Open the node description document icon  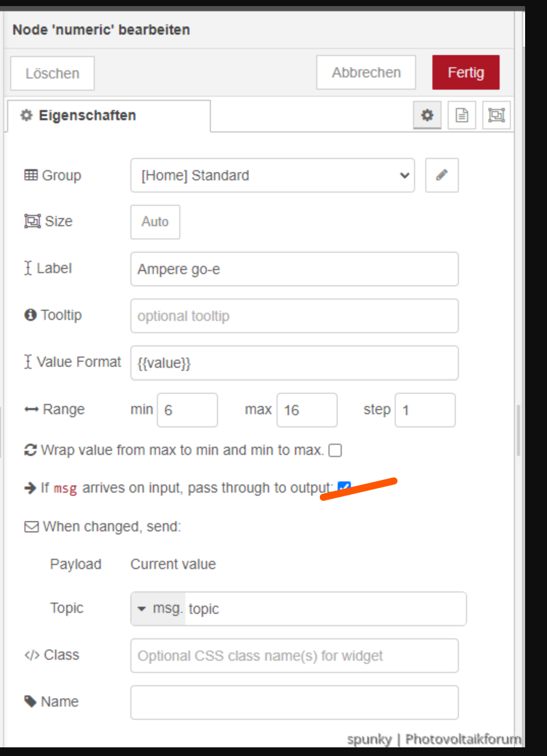pos(461,115)
